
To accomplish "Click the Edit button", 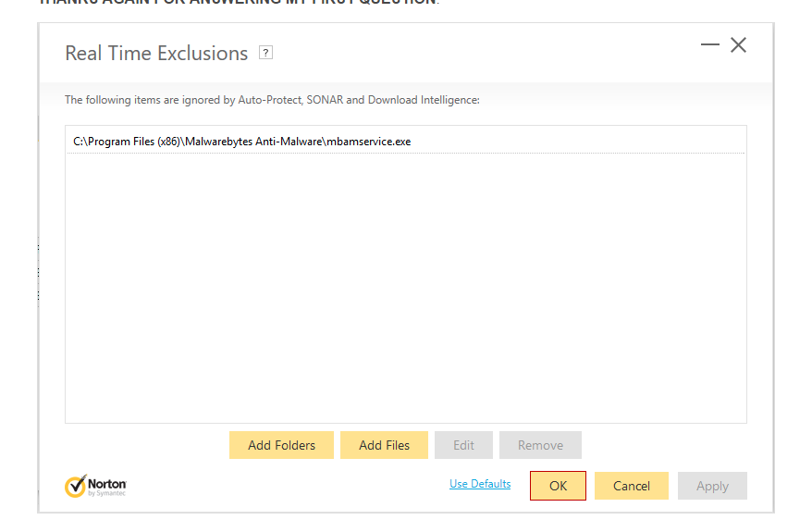I will pos(463,445).
